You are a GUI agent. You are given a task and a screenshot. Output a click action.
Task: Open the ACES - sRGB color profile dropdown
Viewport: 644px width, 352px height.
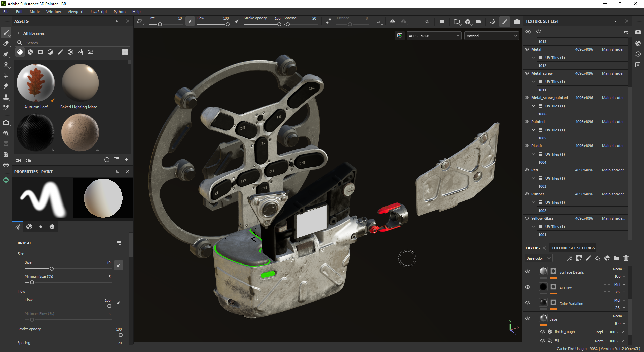[434, 36]
